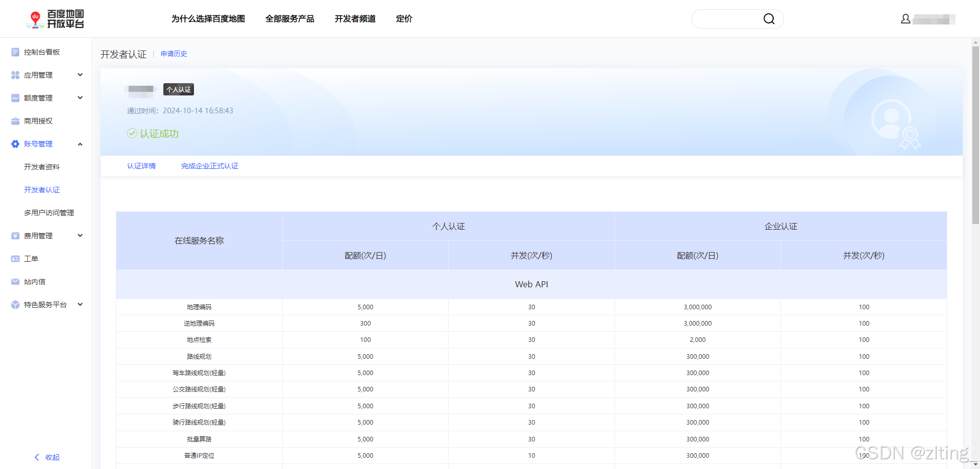Image resolution: width=980 pixels, height=469 pixels.
Task: Open 全部服务产品 menu
Action: (x=290, y=19)
